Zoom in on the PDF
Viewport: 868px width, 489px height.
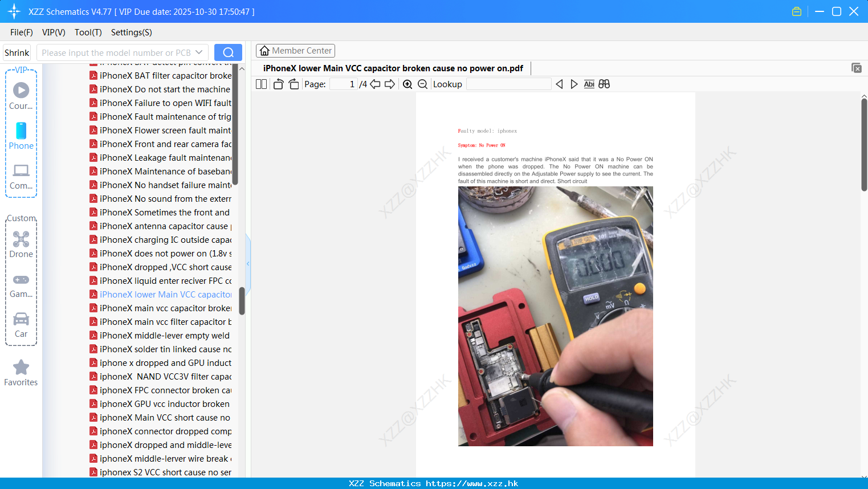click(407, 84)
